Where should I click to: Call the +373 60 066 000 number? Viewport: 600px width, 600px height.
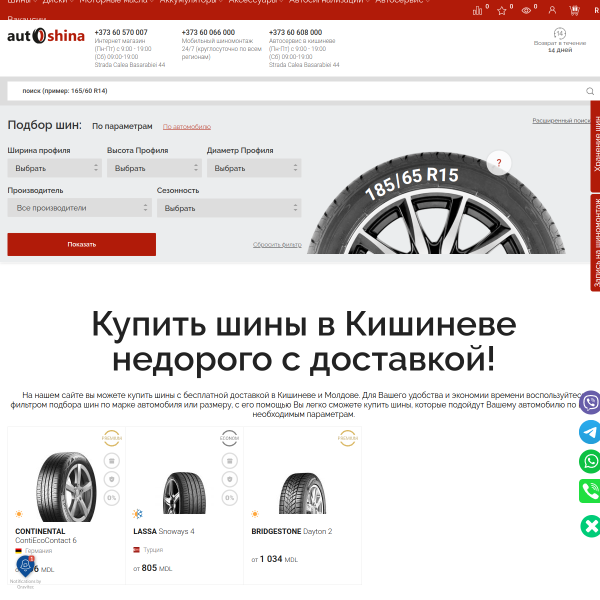208,33
